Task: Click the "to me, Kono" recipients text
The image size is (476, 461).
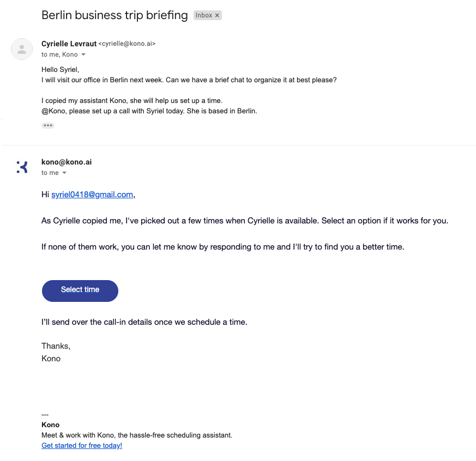Action: [59, 55]
